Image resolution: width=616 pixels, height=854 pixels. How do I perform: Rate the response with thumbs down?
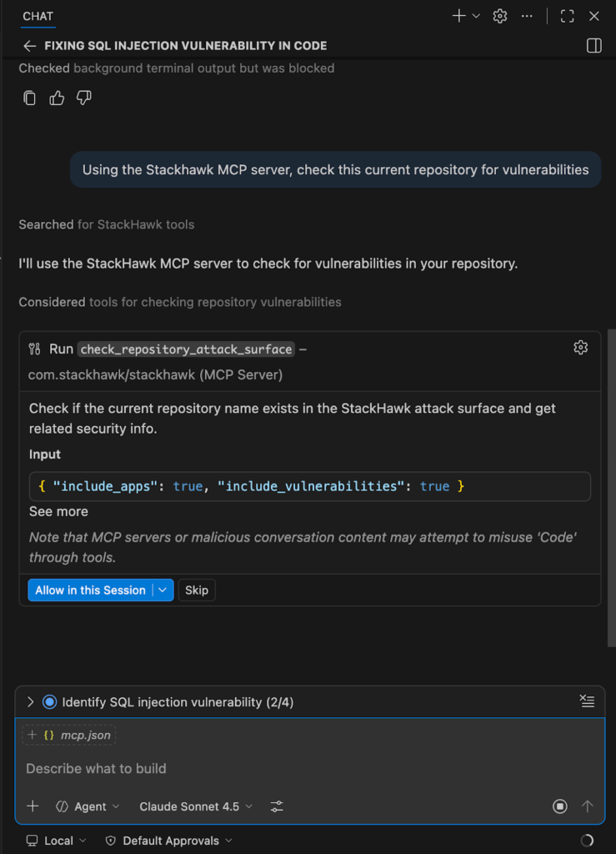pos(83,98)
